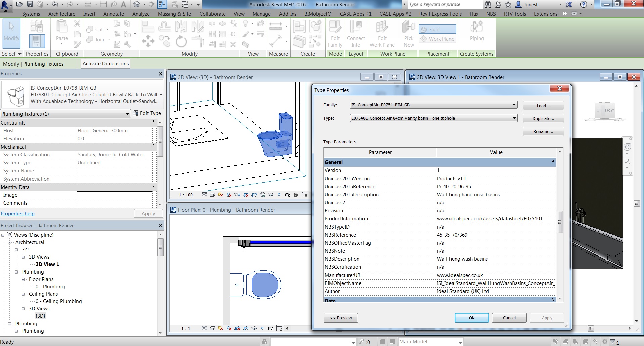Toggle Crop View icon in 3D view control bar
The image size is (644, 346).
coord(246,195)
